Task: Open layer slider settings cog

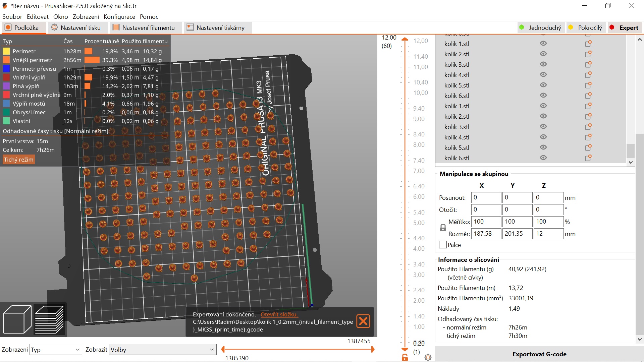Action: (428, 357)
